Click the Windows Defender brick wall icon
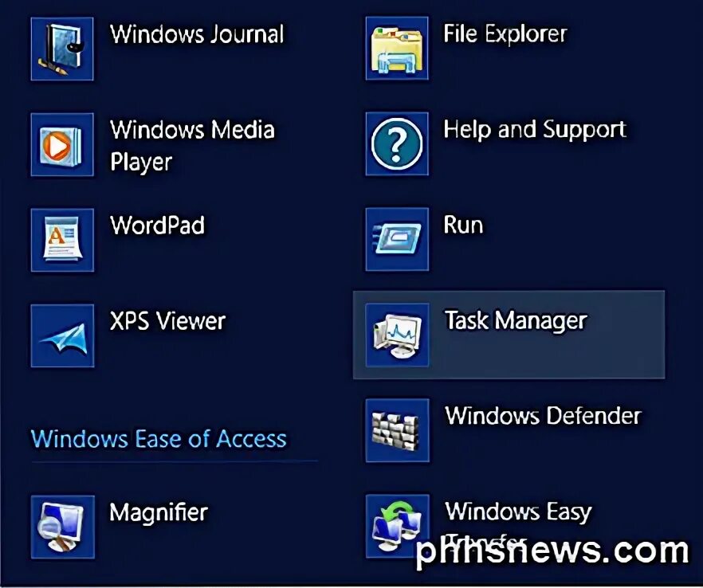The image size is (703, 588). [x=397, y=430]
